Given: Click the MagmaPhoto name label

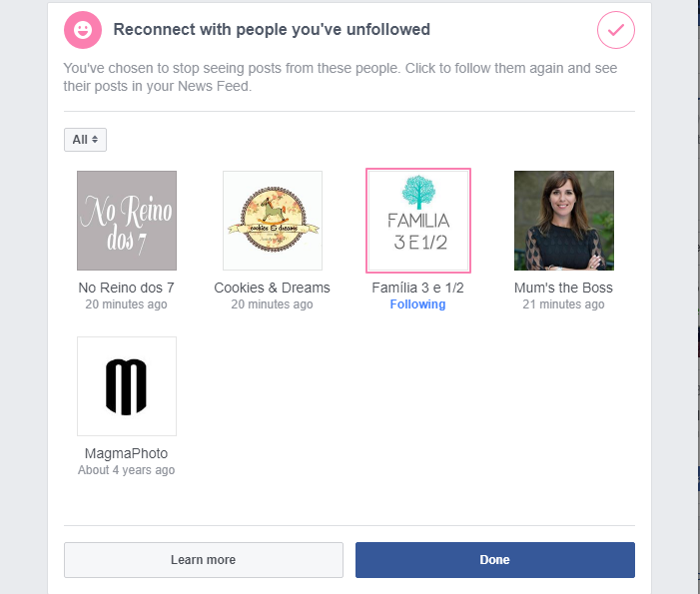Looking at the screenshot, I should [x=127, y=453].
